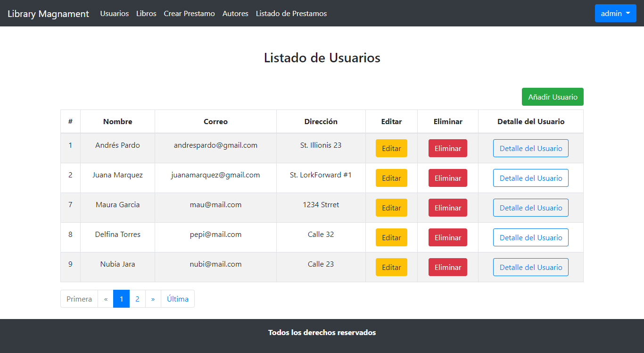Click the address 1234 Strret
The width and height of the screenshot is (644, 353).
[321, 205]
